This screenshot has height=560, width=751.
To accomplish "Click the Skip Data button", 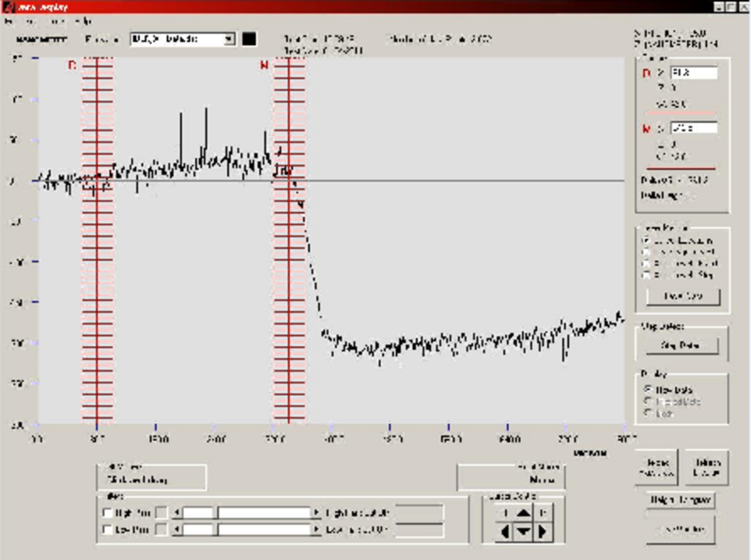I will [681, 345].
